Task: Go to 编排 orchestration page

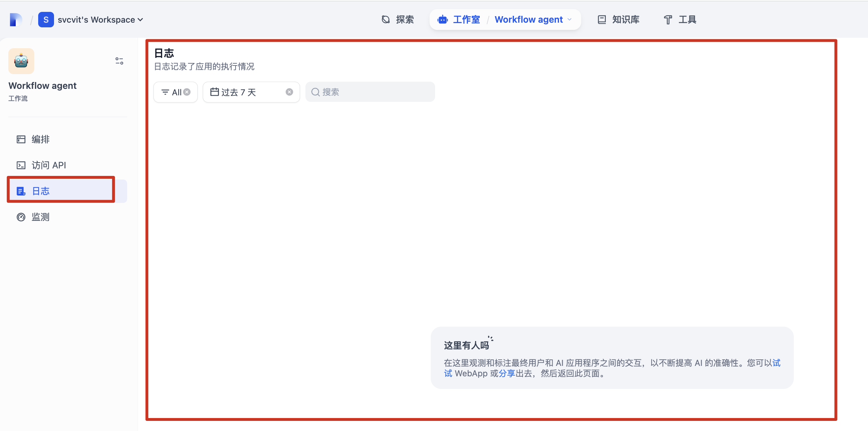Action: (40, 139)
